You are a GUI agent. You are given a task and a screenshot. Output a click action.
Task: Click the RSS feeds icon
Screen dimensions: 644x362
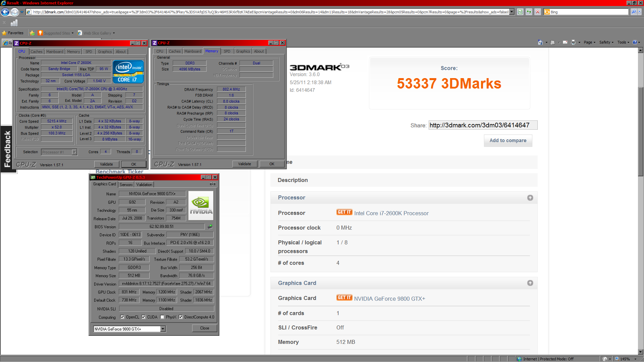pyautogui.click(x=553, y=42)
